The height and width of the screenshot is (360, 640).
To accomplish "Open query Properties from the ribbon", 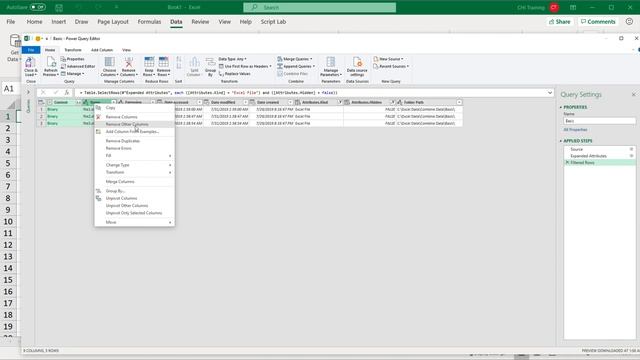I will 73,59.
